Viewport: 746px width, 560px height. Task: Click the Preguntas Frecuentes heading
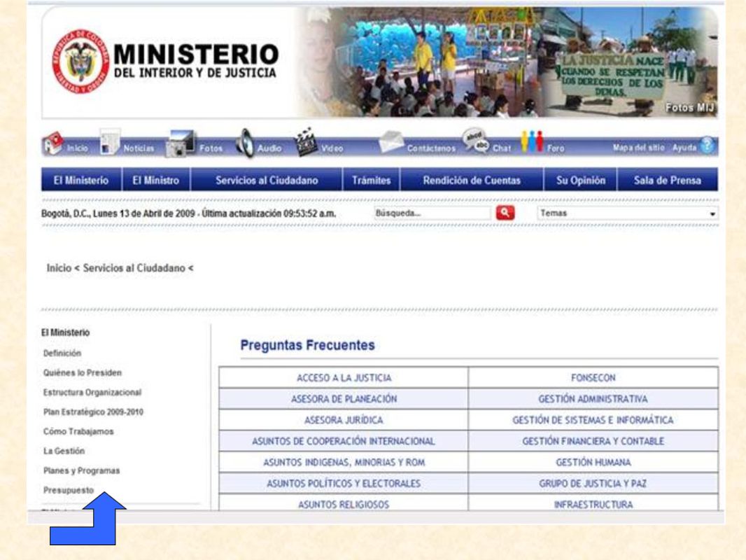click(307, 345)
